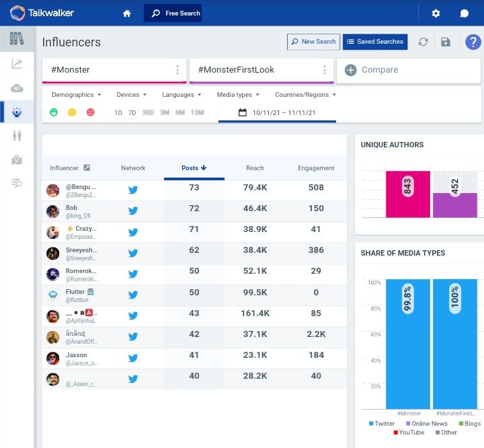Open the chat bubble icon
This screenshot has width=484, height=448.
click(x=464, y=13)
